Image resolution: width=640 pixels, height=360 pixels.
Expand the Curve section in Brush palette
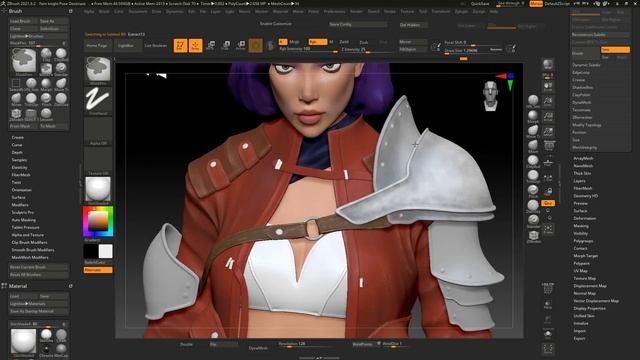(17, 145)
